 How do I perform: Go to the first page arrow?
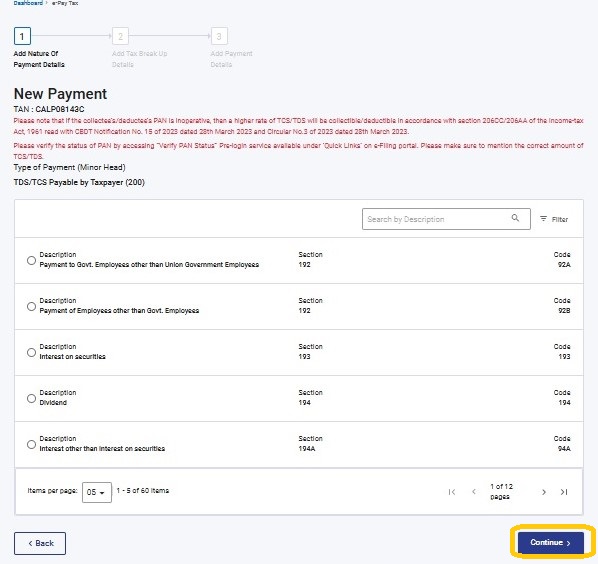pos(452,492)
